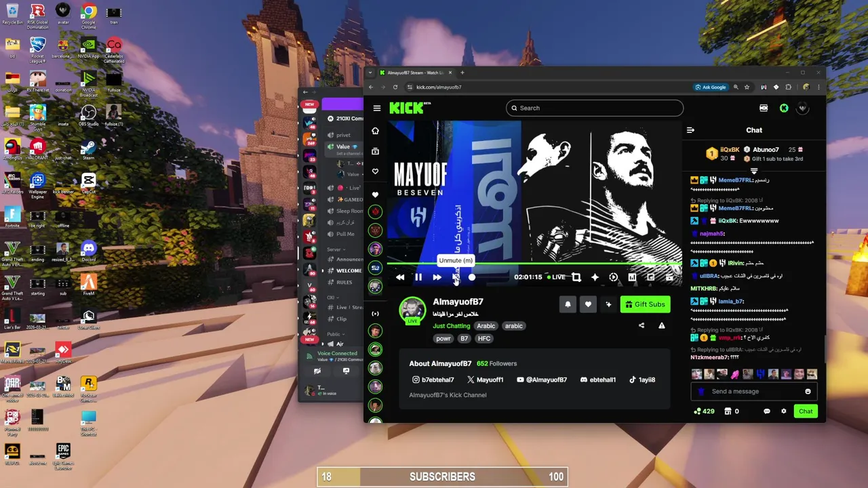Click the crop/clip icon in player controls
Screen dimensions: 868x488
pos(576,277)
